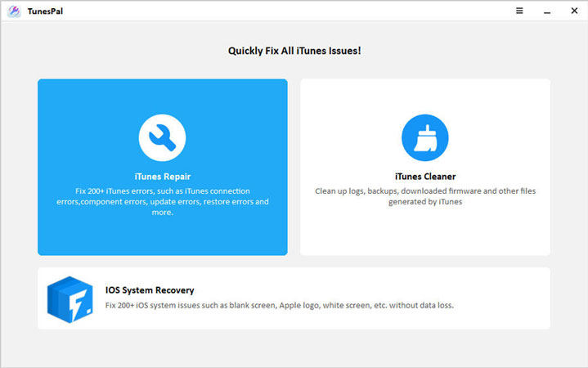Minimize the TunesPal window

tap(547, 11)
